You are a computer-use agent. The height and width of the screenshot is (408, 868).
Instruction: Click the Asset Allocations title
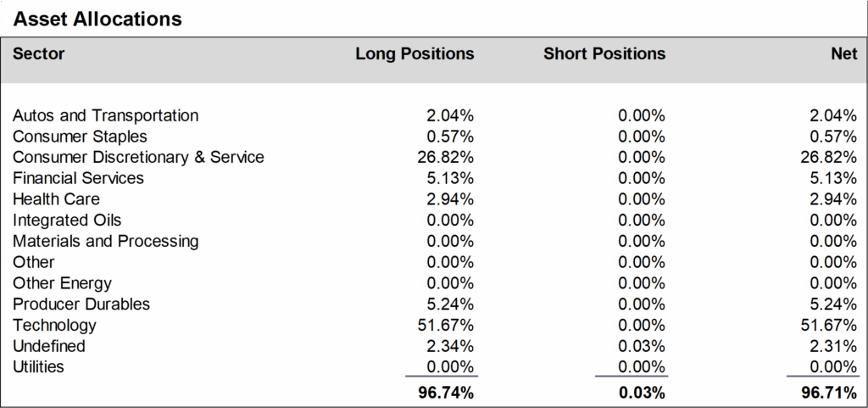[97, 19]
